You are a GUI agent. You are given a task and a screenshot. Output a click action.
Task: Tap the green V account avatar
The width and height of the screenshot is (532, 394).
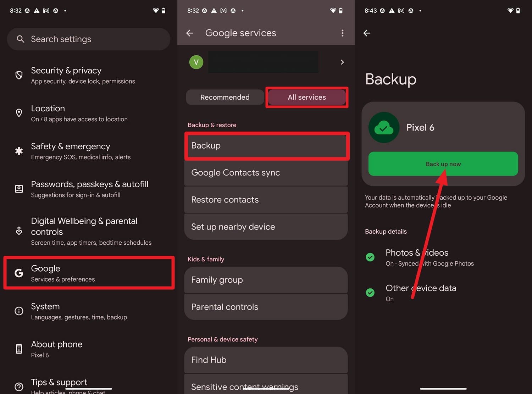pos(196,62)
